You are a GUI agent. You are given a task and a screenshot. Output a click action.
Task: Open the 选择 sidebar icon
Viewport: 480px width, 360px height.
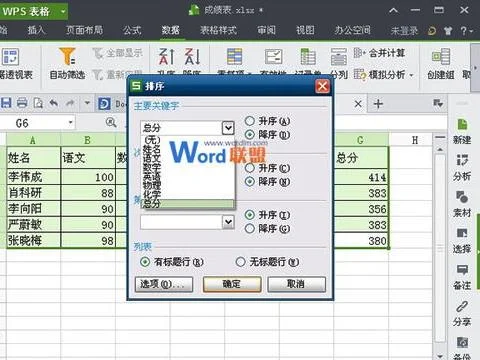(462, 233)
